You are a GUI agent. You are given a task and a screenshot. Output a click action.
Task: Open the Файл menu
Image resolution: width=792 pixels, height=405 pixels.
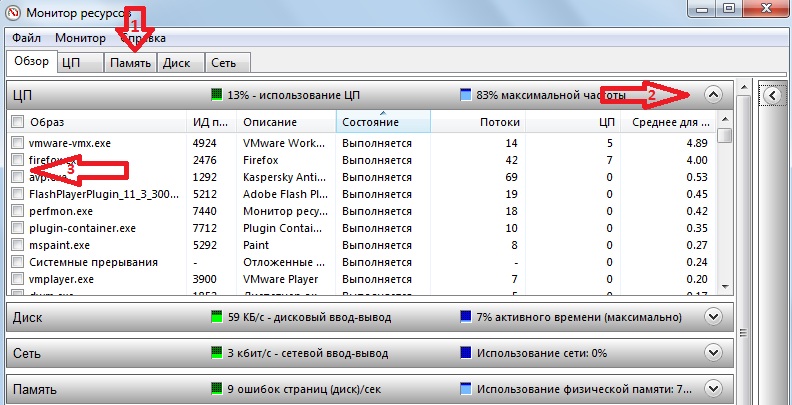point(27,38)
